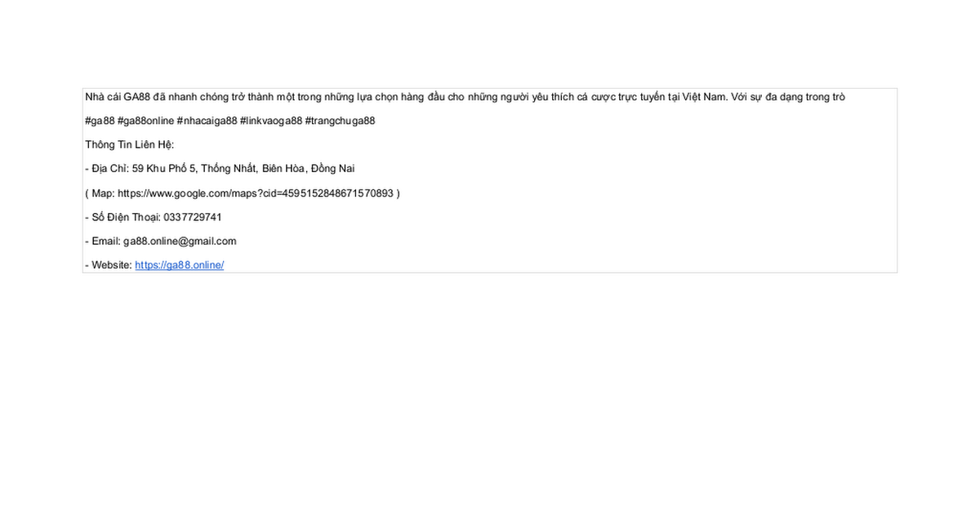Click the #trangchuga88 hashtag

coord(340,121)
